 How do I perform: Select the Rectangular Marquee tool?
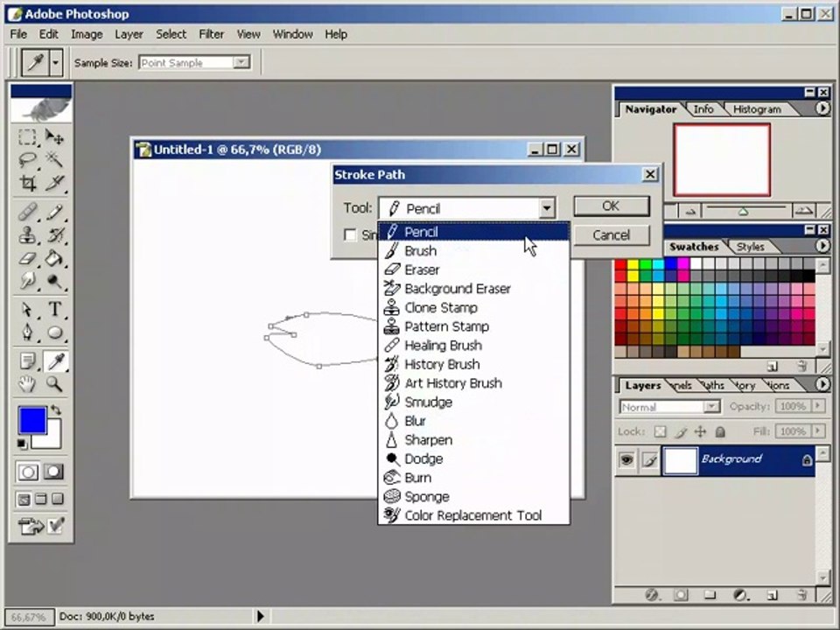(27, 137)
